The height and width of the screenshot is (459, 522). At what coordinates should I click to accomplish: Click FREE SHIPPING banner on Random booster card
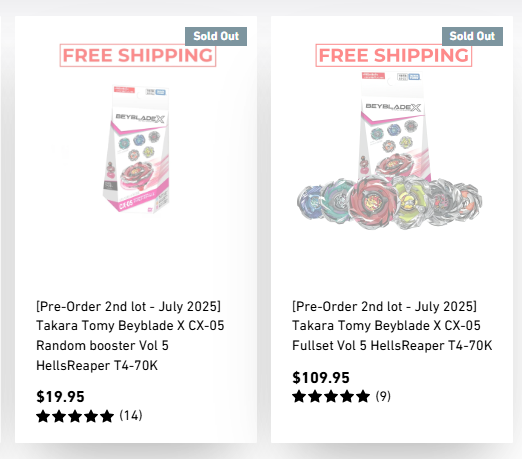(x=138, y=55)
